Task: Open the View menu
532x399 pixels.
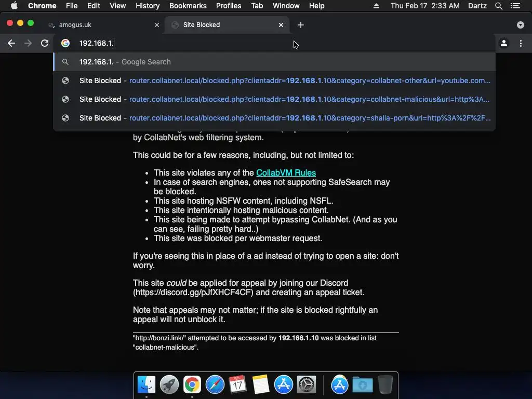Action: (118, 6)
